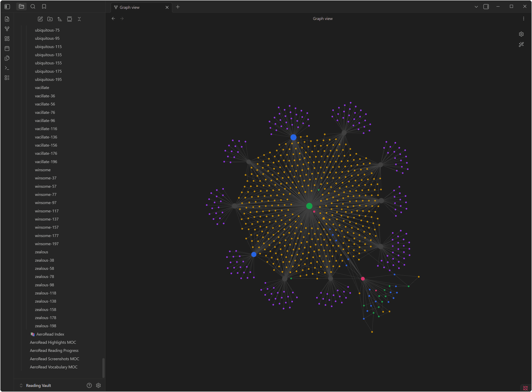Open the More options menu of Graph view
Screen dimensions: 532x392
point(523,19)
